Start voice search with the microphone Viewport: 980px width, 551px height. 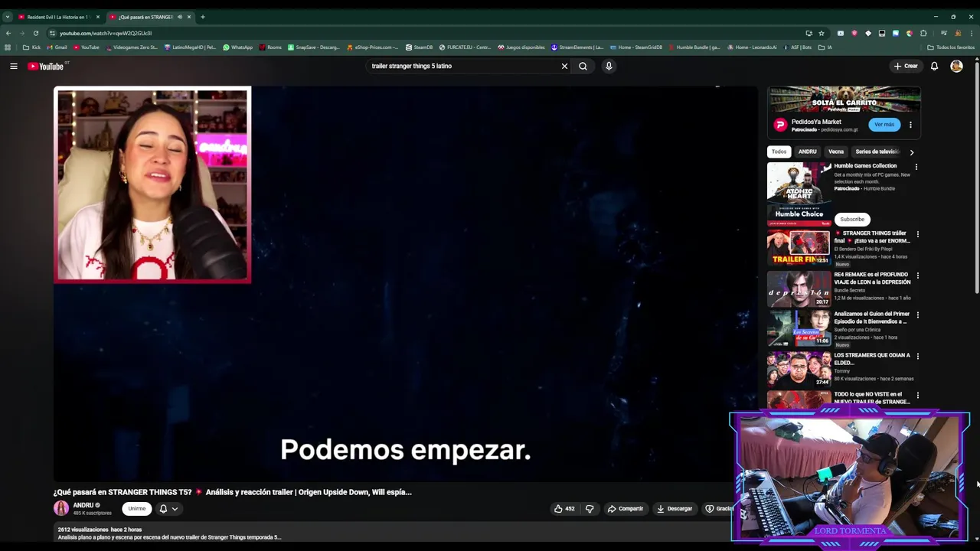[609, 66]
